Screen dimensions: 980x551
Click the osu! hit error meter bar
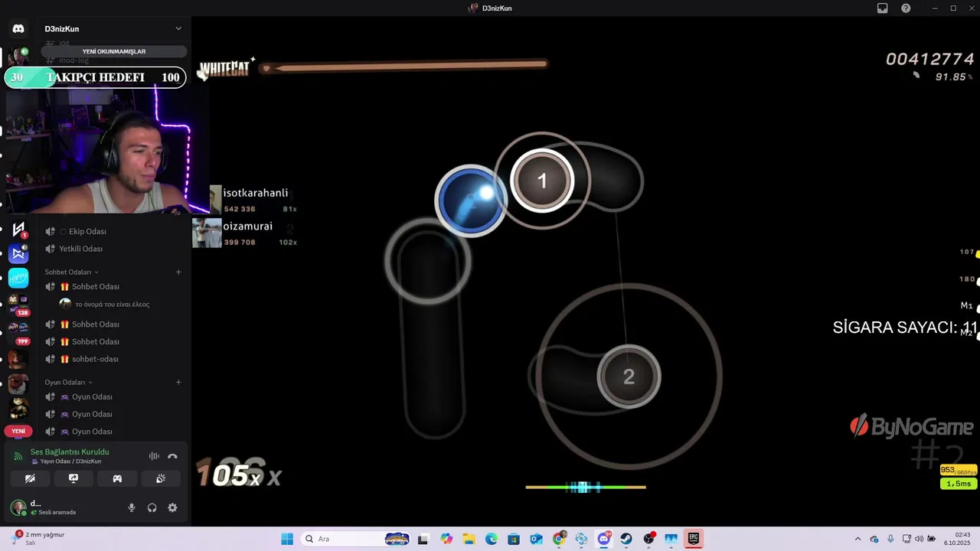click(x=586, y=487)
